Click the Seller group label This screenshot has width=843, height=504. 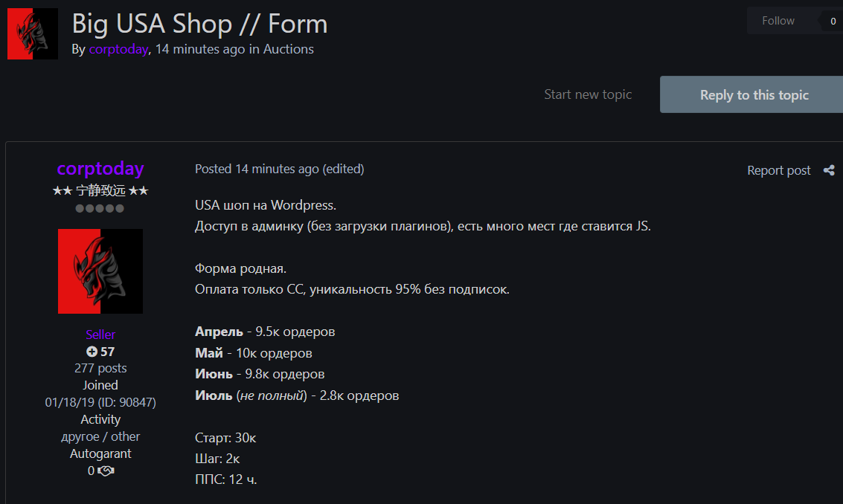pyautogui.click(x=100, y=335)
